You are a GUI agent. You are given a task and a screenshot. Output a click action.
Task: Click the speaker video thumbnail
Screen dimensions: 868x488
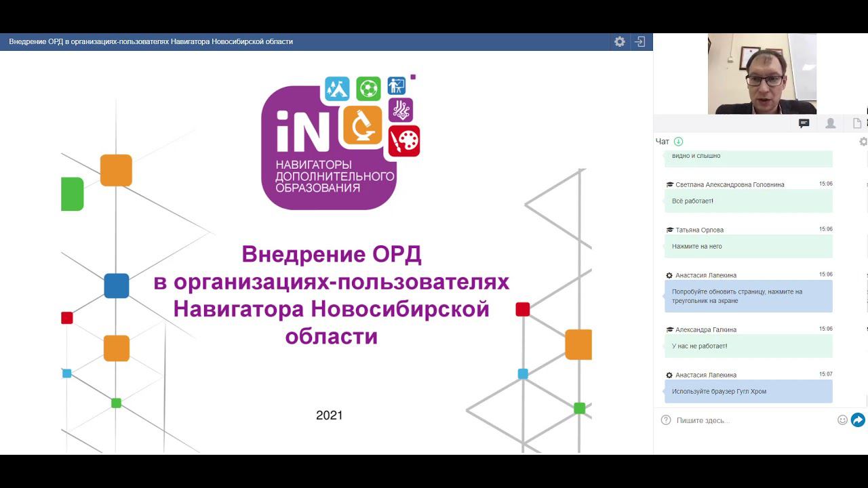(x=762, y=74)
